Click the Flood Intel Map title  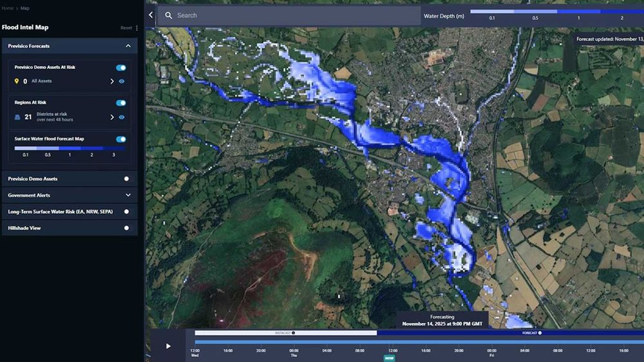click(x=25, y=28)
